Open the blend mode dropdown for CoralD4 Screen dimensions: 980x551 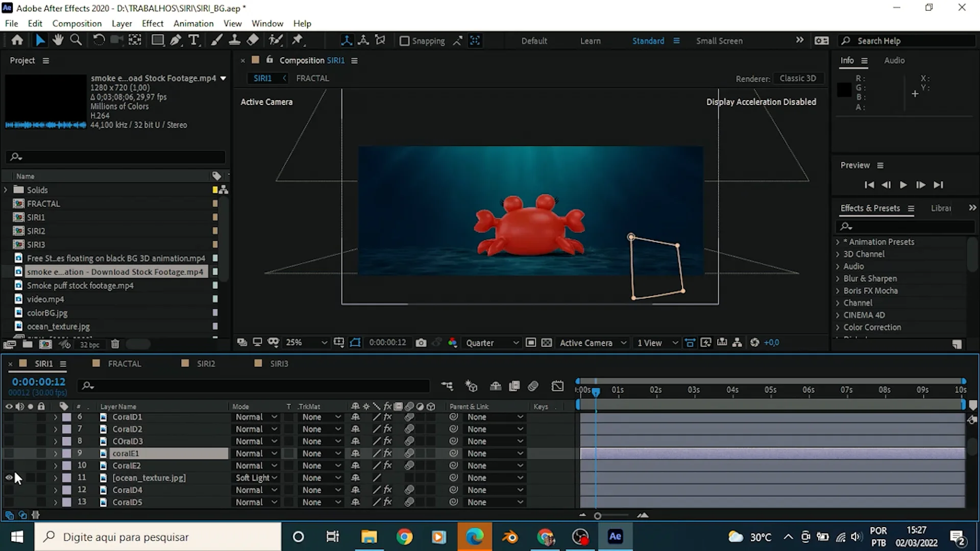[x=255, y=490]
